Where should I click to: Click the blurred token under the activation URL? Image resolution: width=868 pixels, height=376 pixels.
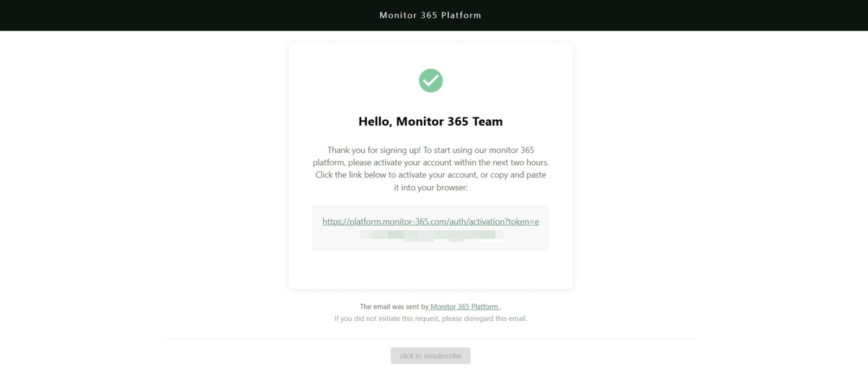(x=431, y=235)
